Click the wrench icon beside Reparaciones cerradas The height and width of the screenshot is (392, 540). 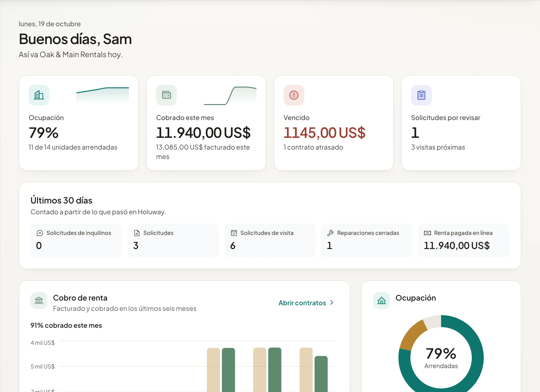coord(330,233)
